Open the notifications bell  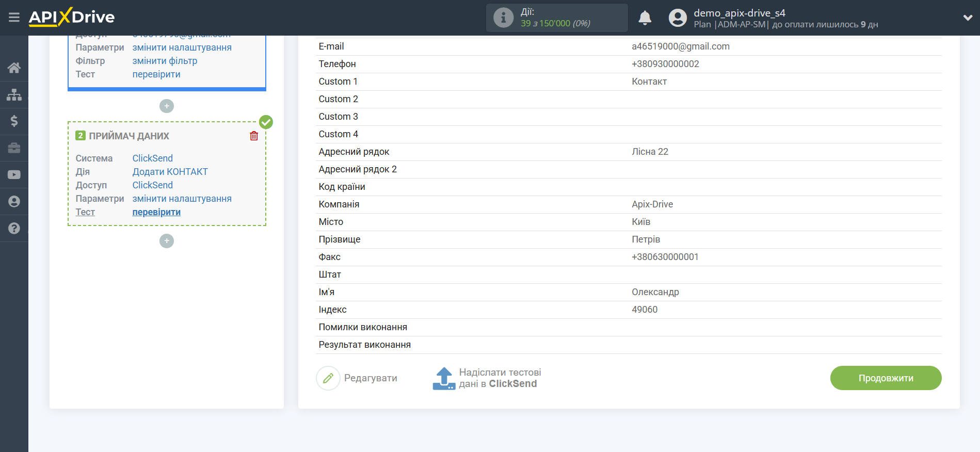click(x=645, y=18)
